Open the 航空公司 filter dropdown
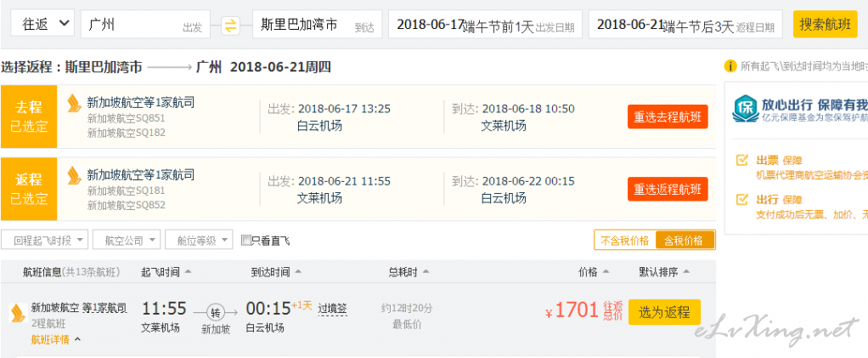The image size is (868, 358). point(127,241)
